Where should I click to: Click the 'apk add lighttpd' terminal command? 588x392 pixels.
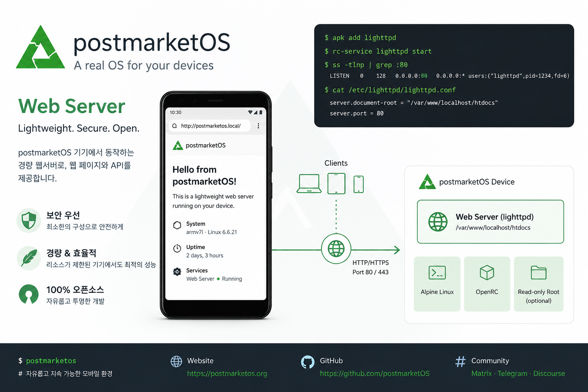360,38
